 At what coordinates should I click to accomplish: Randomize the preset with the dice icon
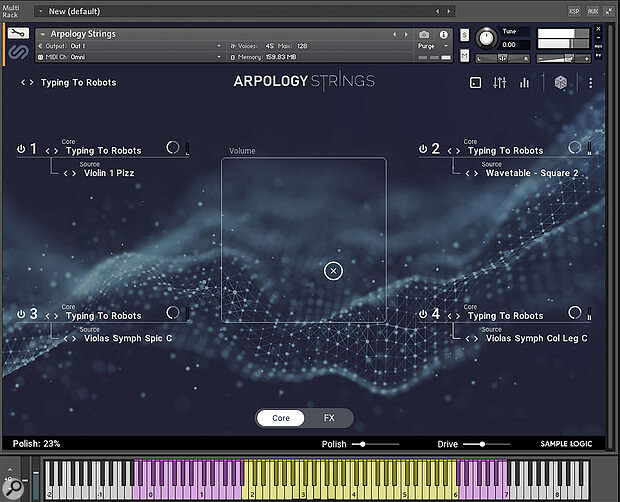click(x=561, y=83)
